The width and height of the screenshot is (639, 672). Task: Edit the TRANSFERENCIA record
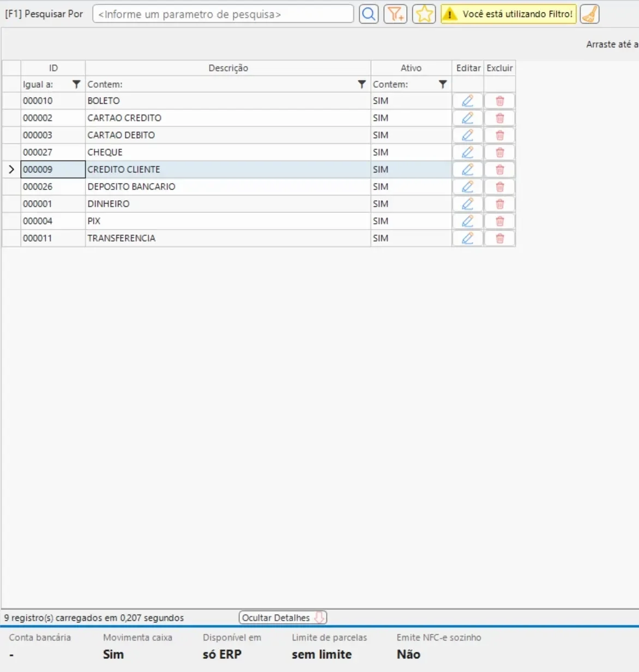coord(468,238)
